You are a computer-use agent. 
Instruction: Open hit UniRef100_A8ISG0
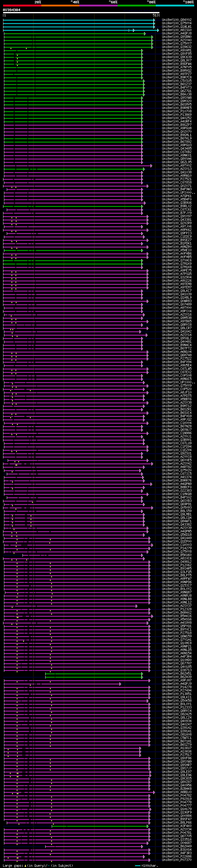177,30
